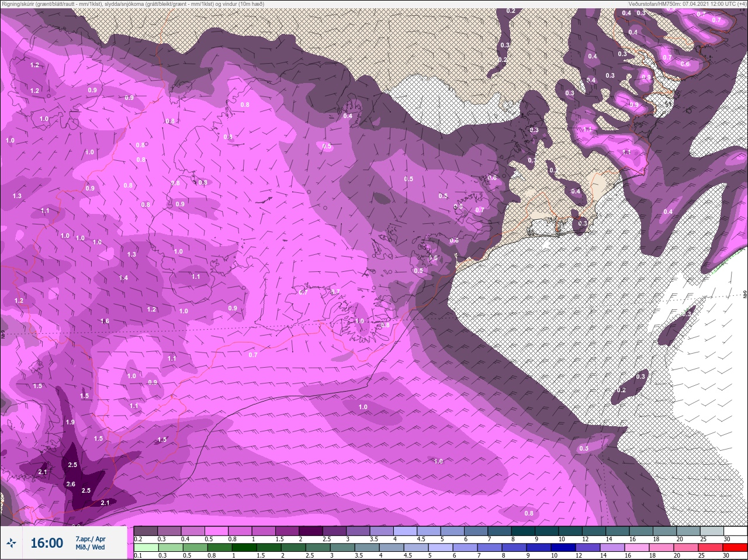Select the 'Mið./ Wed' weekday label
Viewport: 748px width, 560px height.
(90, 547)
